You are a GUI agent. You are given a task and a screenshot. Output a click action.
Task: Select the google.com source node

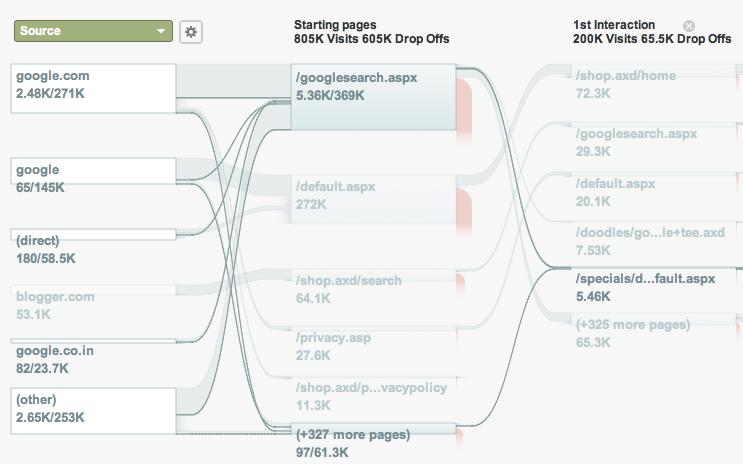93,89
